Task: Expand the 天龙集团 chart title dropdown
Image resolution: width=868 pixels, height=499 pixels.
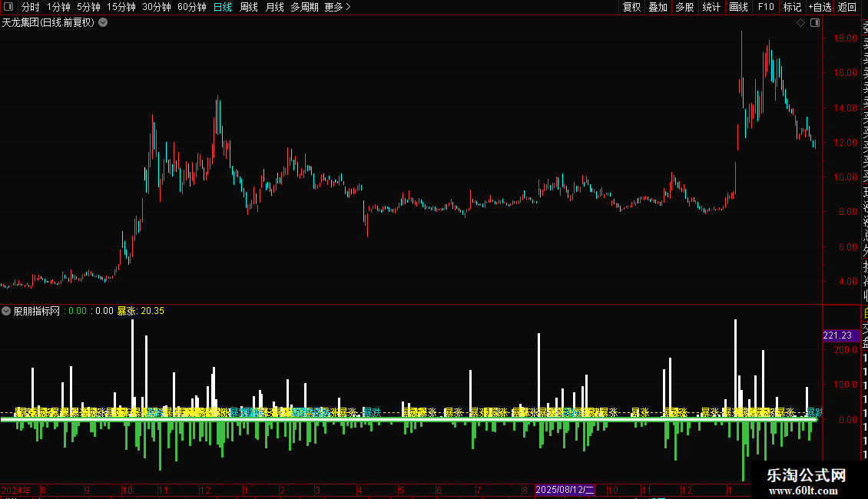Action: [x=103, y=23]
